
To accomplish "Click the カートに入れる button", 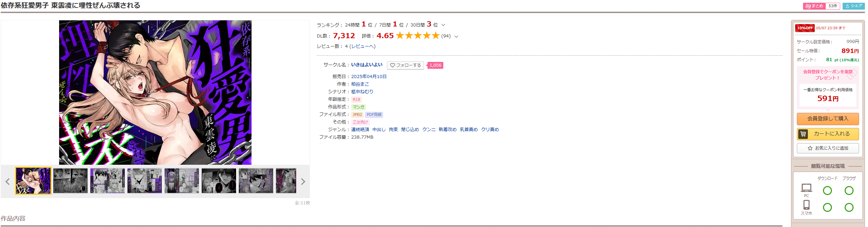I will click(x=828, y=134).
